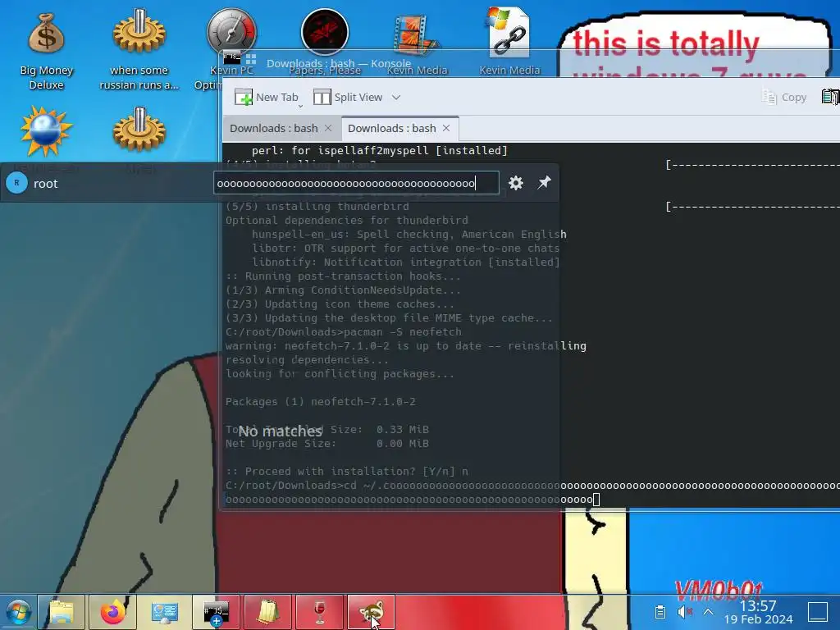Click the Copy button in Konsole toolbar
This screenshot has height=630, width=840.
pyautogui.click(x=783, y=97)
